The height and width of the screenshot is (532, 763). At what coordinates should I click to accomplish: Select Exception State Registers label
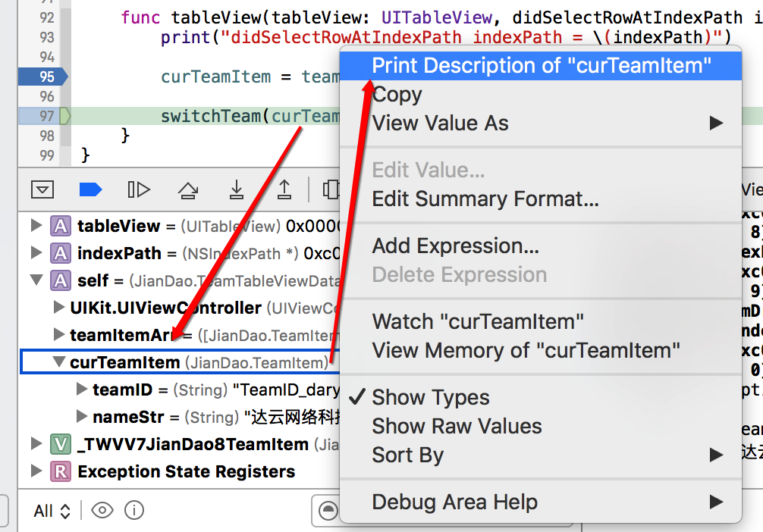click(x=187, y=471)
